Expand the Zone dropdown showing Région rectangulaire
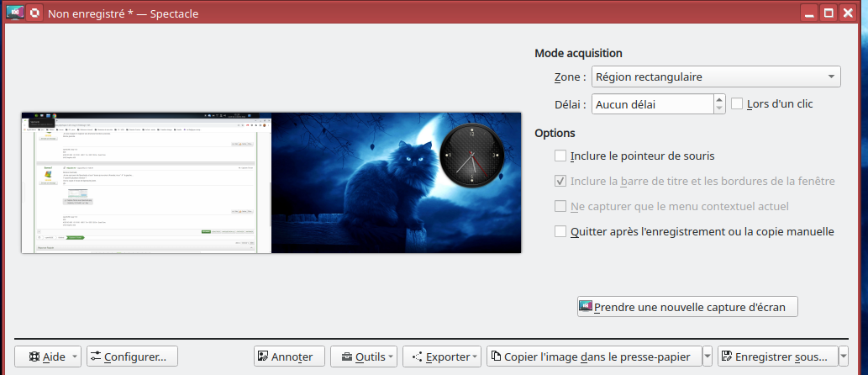868x375 pixels. [x=716, y=77]
